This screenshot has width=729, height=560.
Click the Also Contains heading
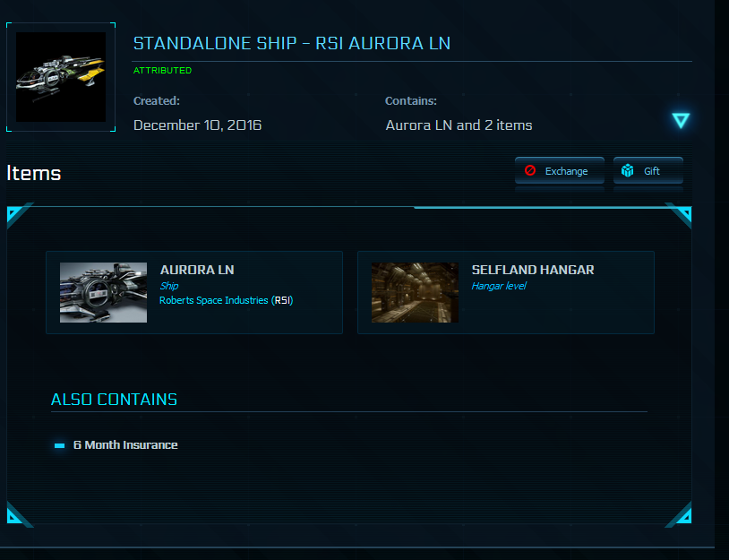coord(114,400)
